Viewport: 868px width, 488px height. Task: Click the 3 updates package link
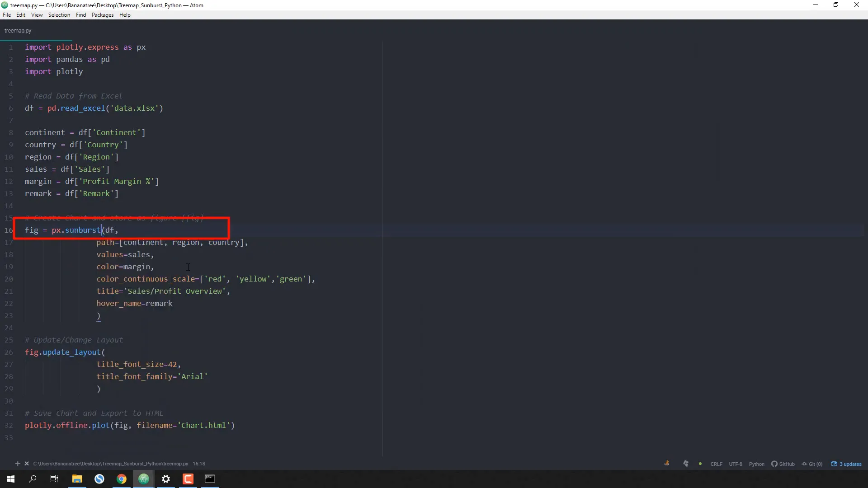coord(846,464)
